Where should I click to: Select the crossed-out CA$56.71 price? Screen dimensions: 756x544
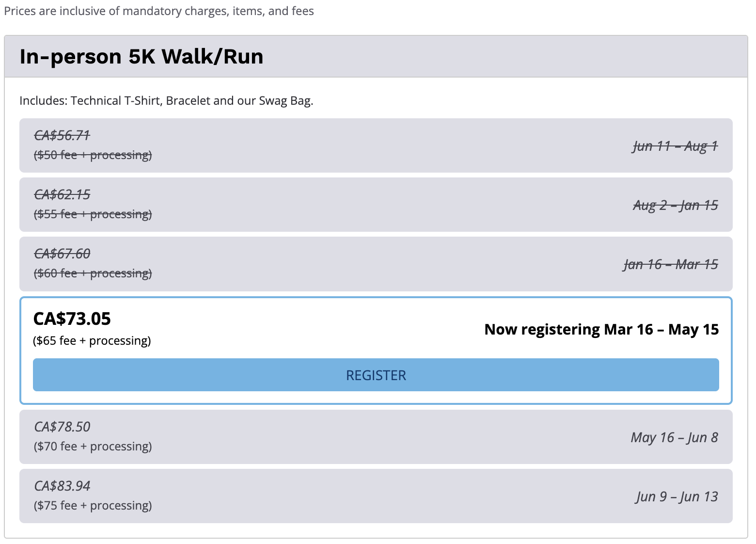62,135
